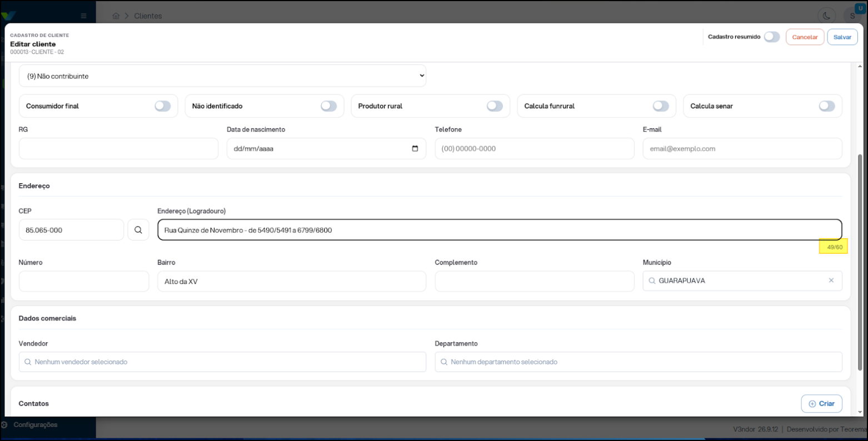Click the vertical scrollbar of the form
This screenshot has width=868, height=441.
click(860, 262)
